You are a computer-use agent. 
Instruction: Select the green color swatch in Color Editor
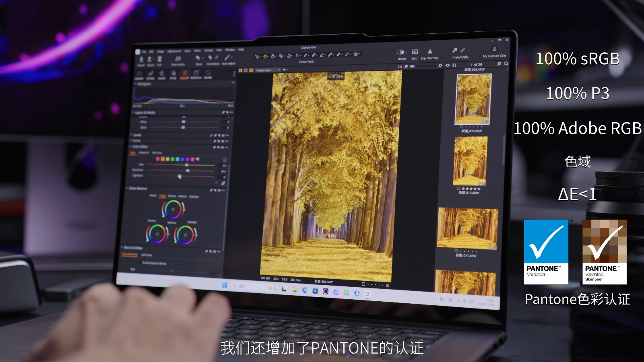coord(172,159)
